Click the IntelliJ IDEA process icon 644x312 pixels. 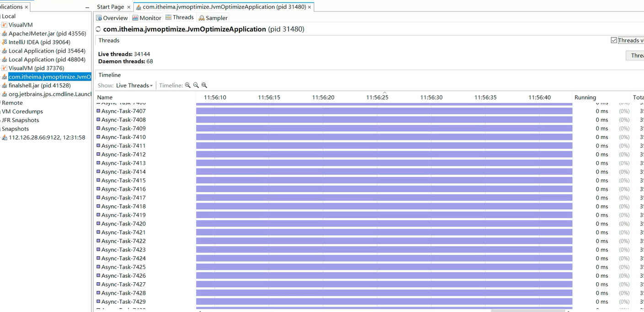pos(5,42)
